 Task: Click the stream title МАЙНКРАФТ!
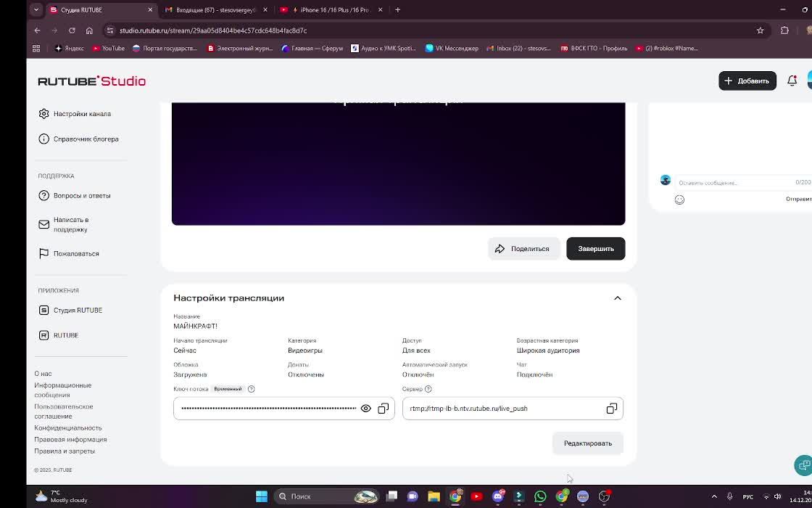pyautogui.click(x=195, y=326)
